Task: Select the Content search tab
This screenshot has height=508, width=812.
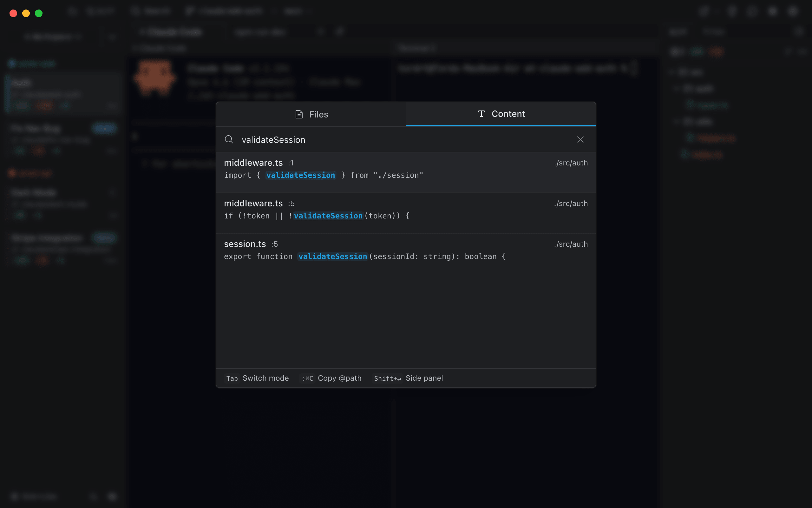Action: 501,114
